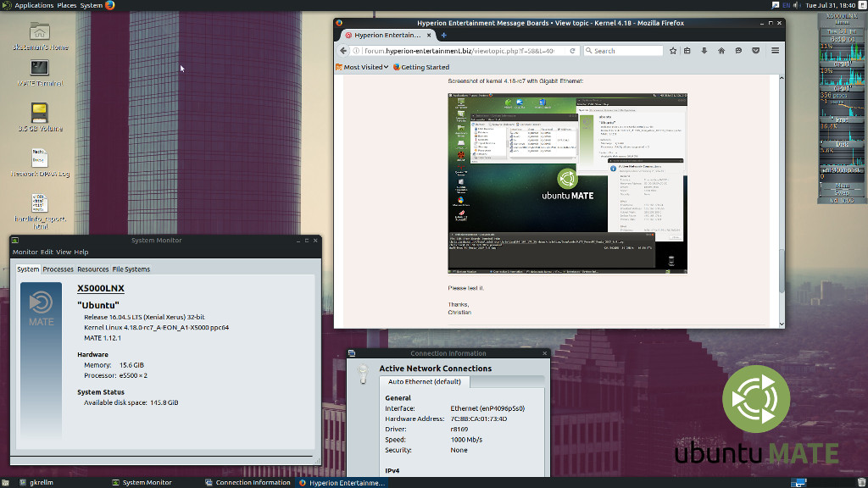
Task: Click the Hyperion Entertainment taskbar button
Action: [342, 482]
